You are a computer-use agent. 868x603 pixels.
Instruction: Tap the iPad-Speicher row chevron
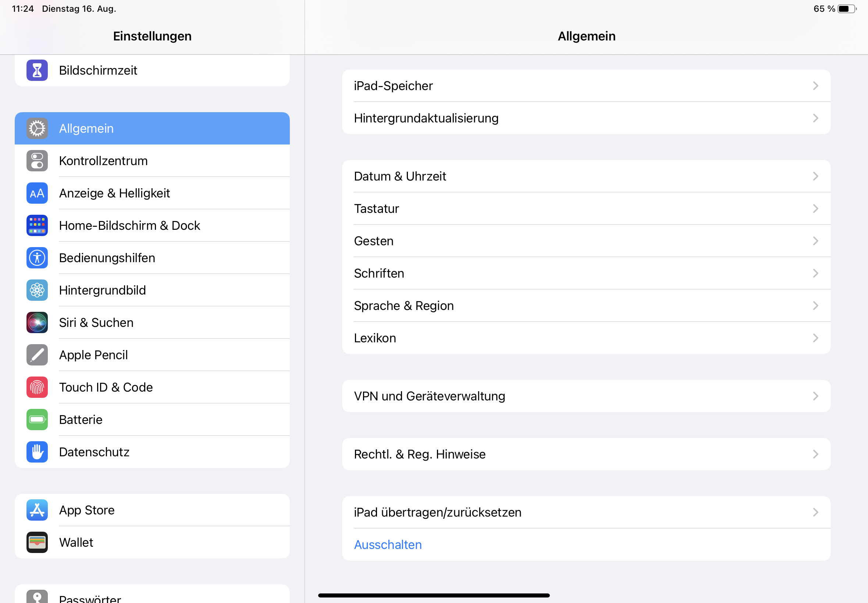(815, 86)
